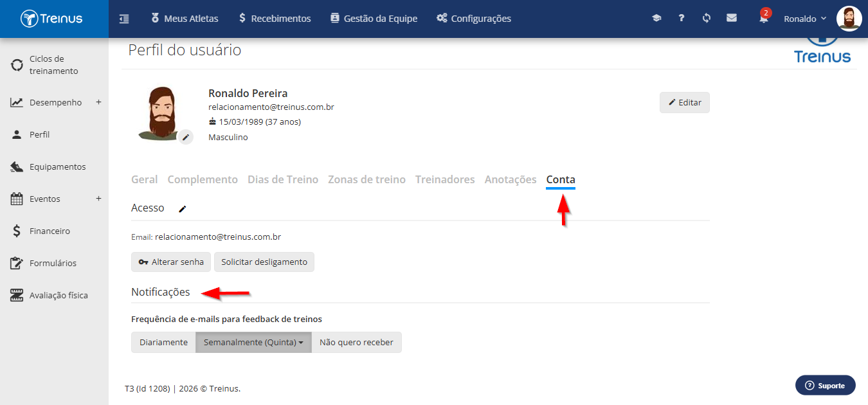
Task: Switch to the Treinadores tab
Action: click(x=445, y=179)
